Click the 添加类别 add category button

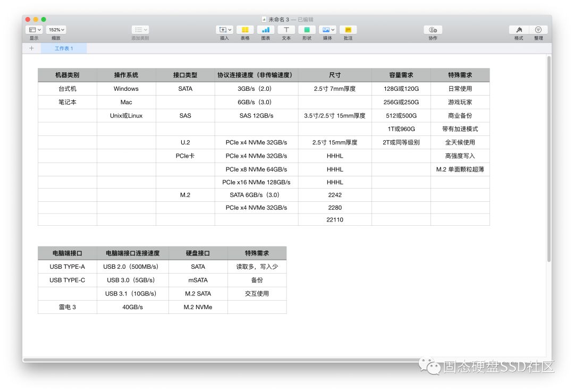point(140,30)
